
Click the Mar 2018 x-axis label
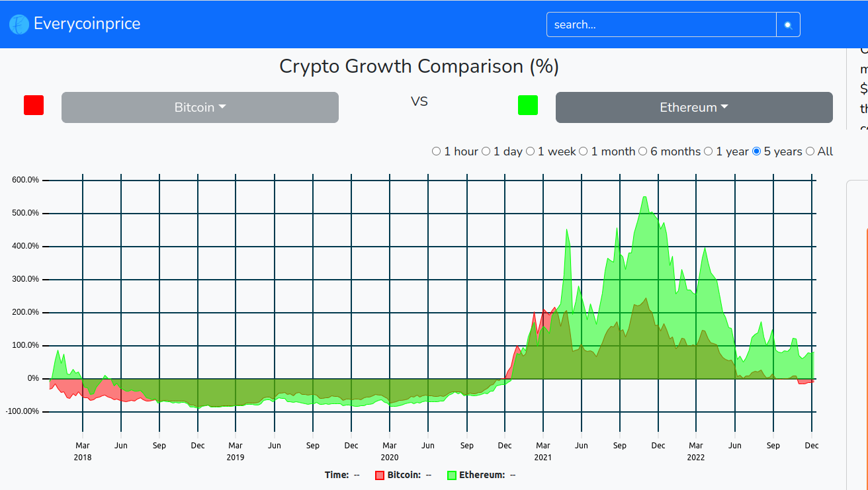[x=83, y=451]
